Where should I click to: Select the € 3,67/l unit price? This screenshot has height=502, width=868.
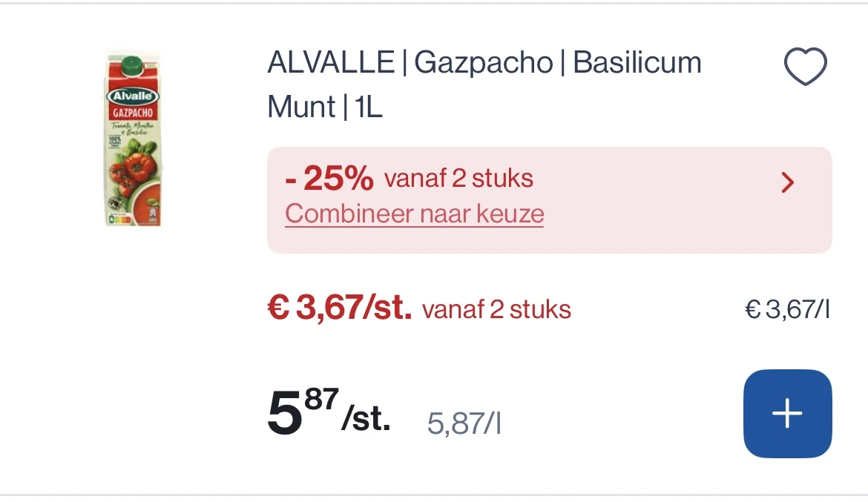click(x=787, y=309)
